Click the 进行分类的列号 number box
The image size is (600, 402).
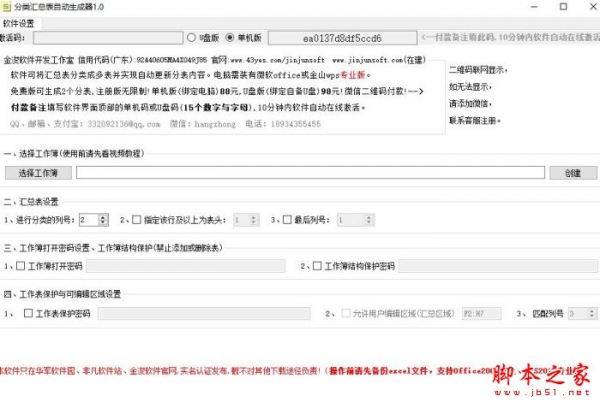click(89, 220)
